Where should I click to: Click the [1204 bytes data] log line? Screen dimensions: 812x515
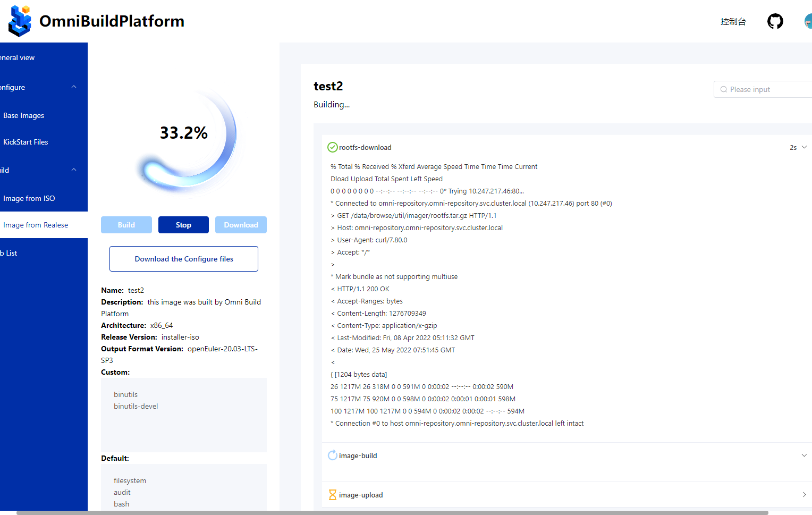click(x=359, y=375)
